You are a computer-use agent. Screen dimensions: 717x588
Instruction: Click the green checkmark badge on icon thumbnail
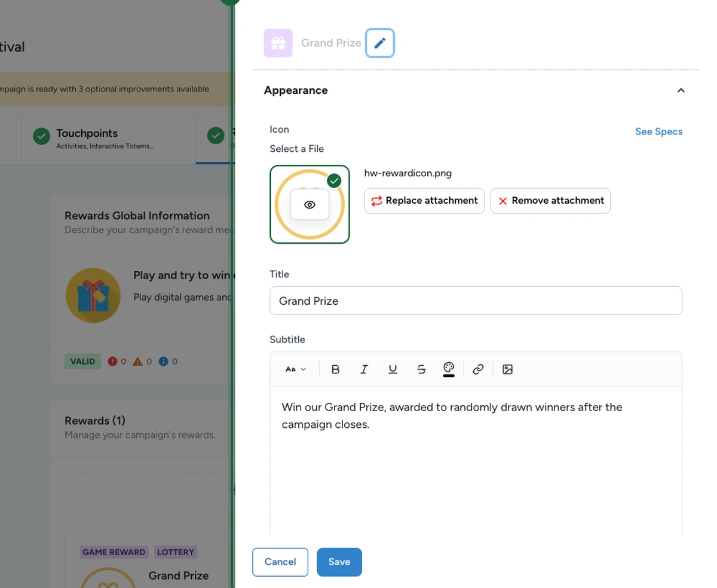click(334, 180)
